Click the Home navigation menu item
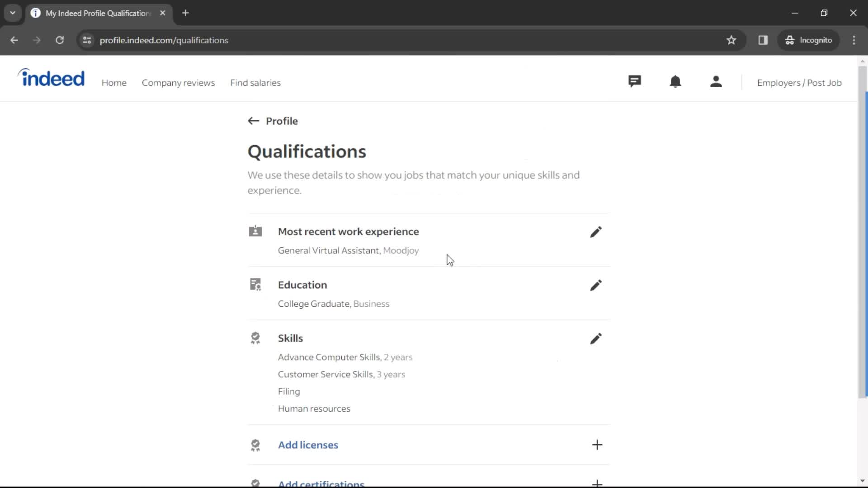 (114, 82)
